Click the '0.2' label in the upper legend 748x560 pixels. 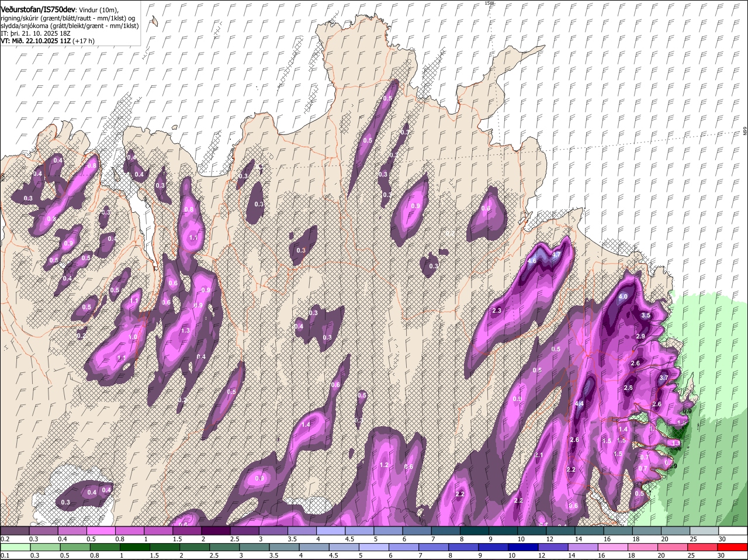pyautogui.click(x=5, y=539)
